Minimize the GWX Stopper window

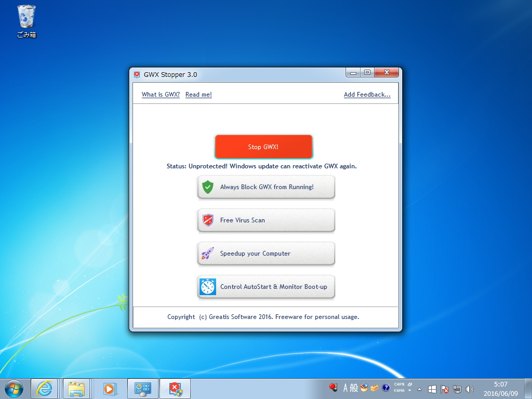[x=353, y=73]
